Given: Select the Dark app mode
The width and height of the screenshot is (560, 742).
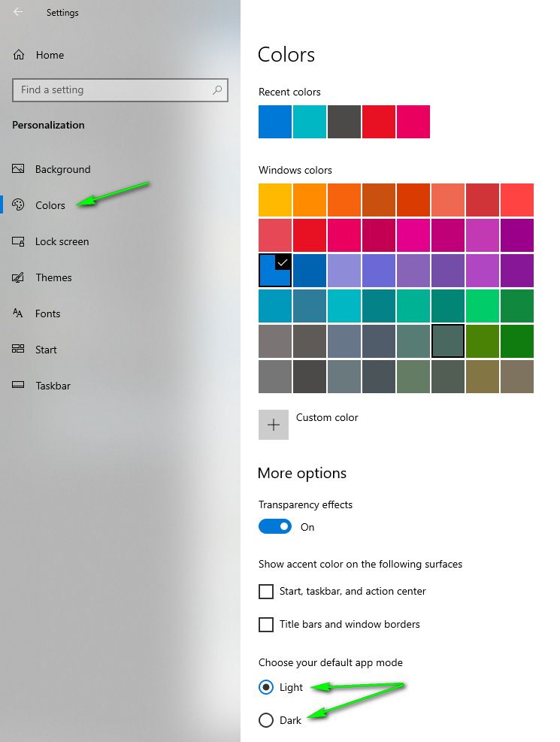Looking at the screenshot, I should [x=266, y=720].
